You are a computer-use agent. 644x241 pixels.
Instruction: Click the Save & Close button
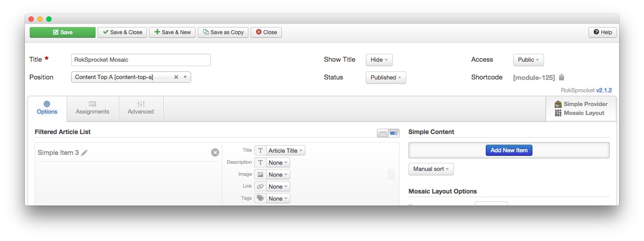(x=122, y=32)
